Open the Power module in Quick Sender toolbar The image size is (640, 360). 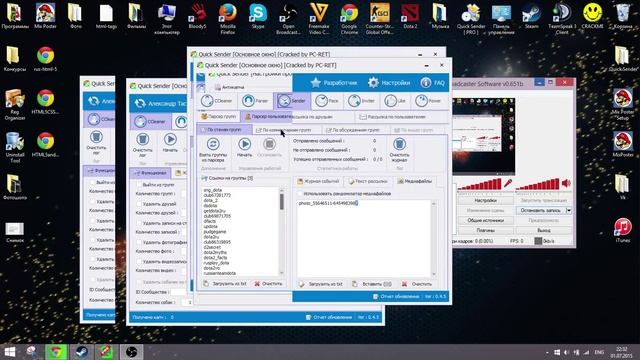[428, 101]
